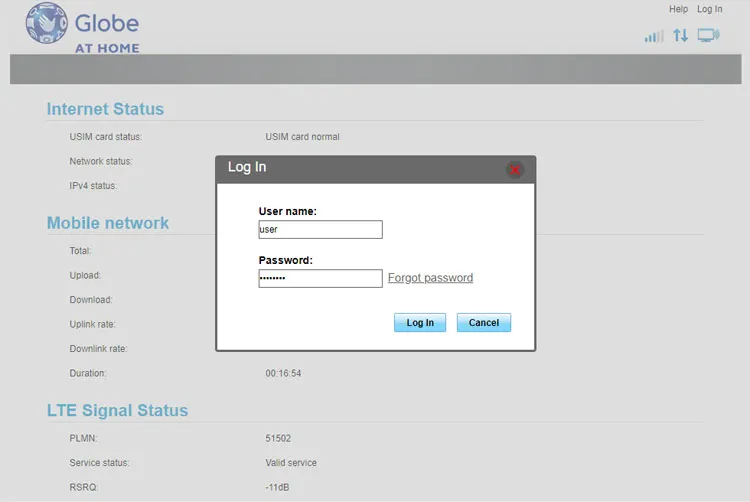This screenshot has width=750, height=502.
Task: Select the RSRQ value -11dB
Action: (277, 487)
